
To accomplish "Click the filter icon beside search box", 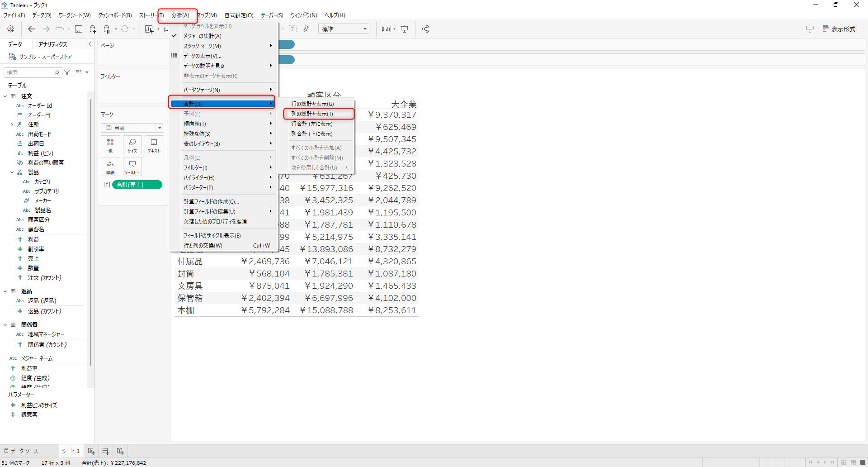I will [67, 72].
